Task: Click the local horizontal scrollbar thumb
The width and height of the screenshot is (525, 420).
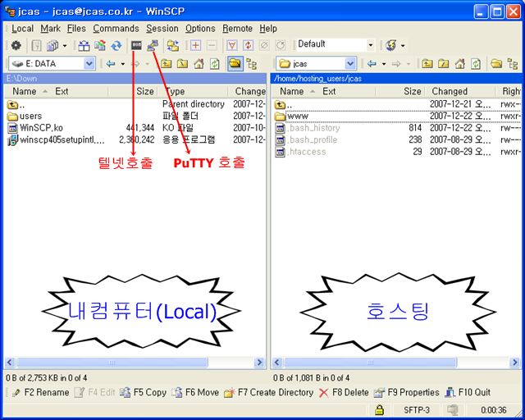Action: click(x=112, y=363)
